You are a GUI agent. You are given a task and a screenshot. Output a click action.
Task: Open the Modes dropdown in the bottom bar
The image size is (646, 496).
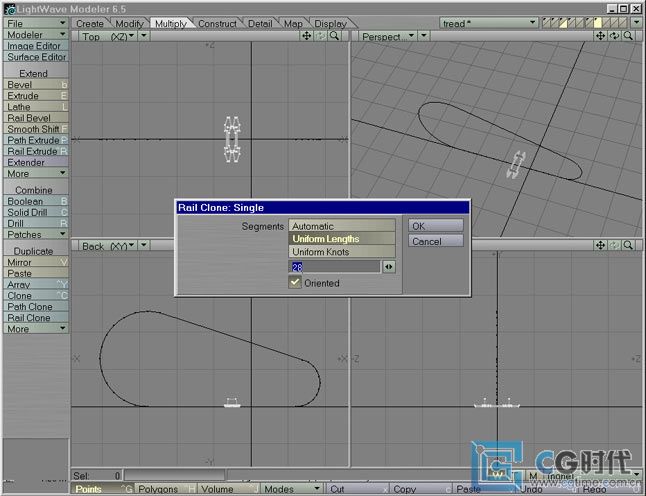click(292, 489)
